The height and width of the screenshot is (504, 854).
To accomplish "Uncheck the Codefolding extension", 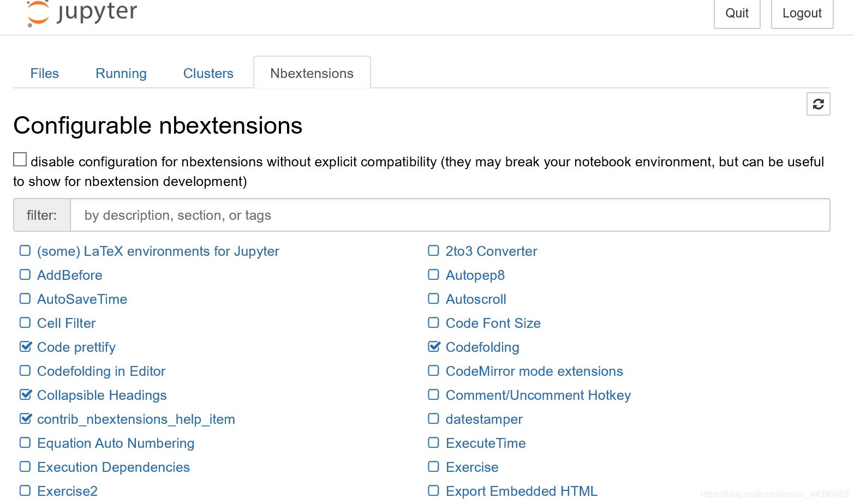I will pyautogui.click(x=434, y=347).
